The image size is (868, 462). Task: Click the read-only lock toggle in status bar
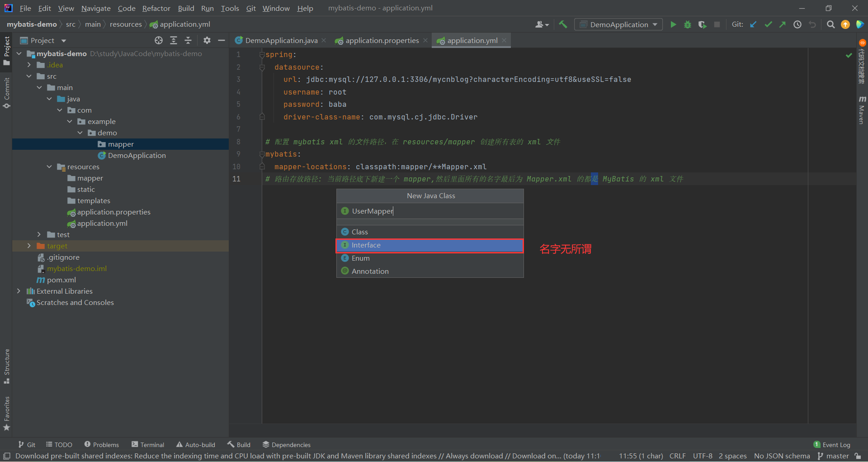pyautogui.click(x=858, y=456)
